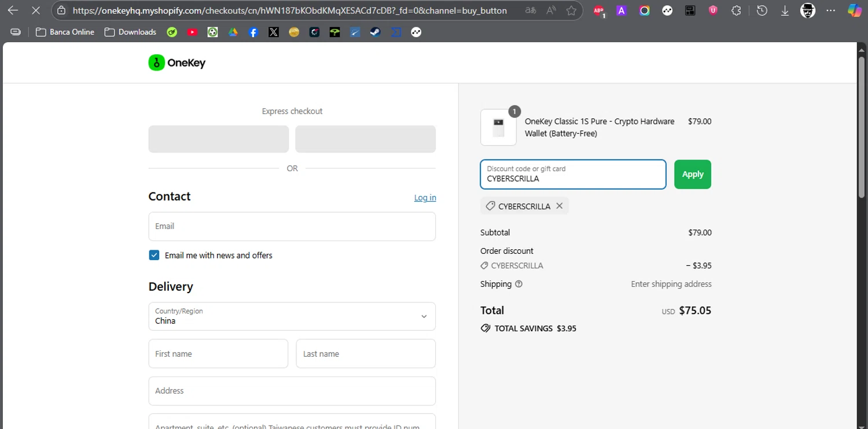This screenshot has height=429, width=868.
Task: Open the Adblock Plus extension
Action: (x=599, y=10)
